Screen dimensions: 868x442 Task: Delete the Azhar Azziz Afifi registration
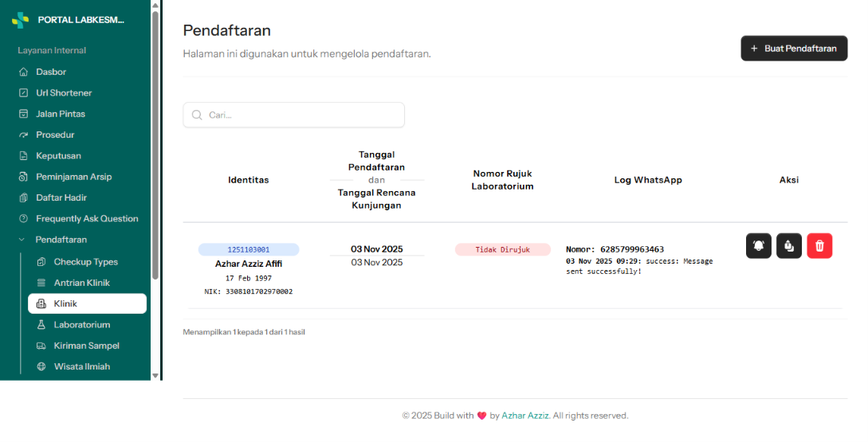tap(819, 245)
